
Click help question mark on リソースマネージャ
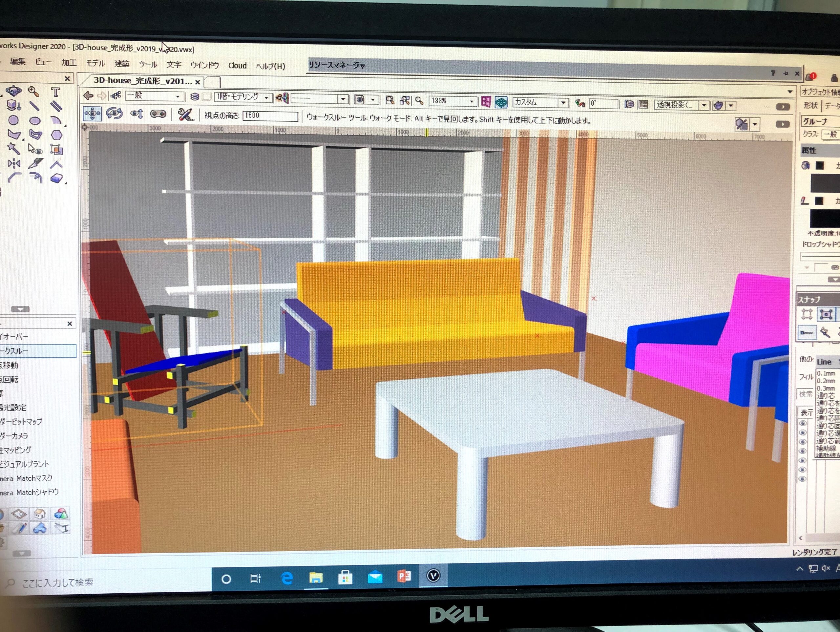773,73
